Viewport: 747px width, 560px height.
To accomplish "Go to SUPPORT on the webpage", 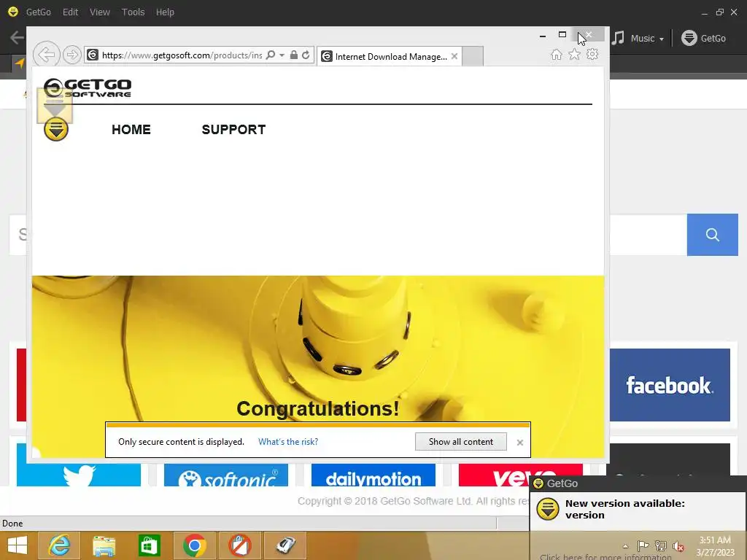I will click(233, 130).
